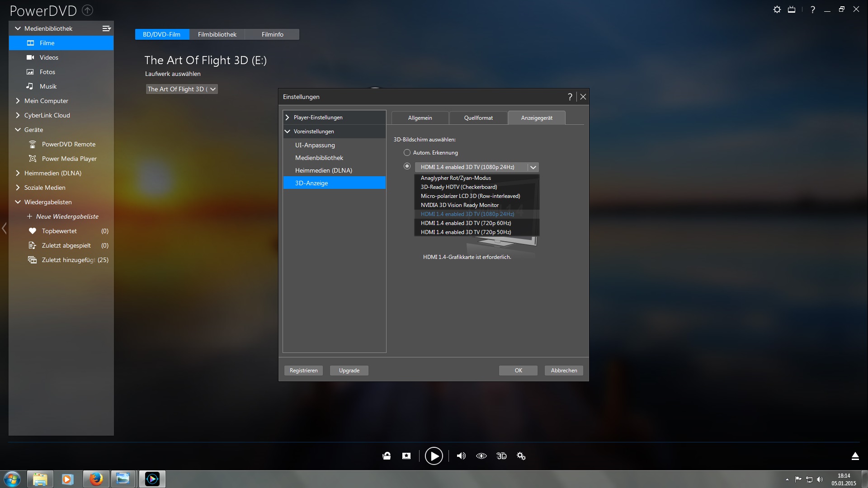Image resolution: width=868 pixels, height=488 pixels.
Task: Collapse the Wiedergabelisten section
Action: click(18, 202)
